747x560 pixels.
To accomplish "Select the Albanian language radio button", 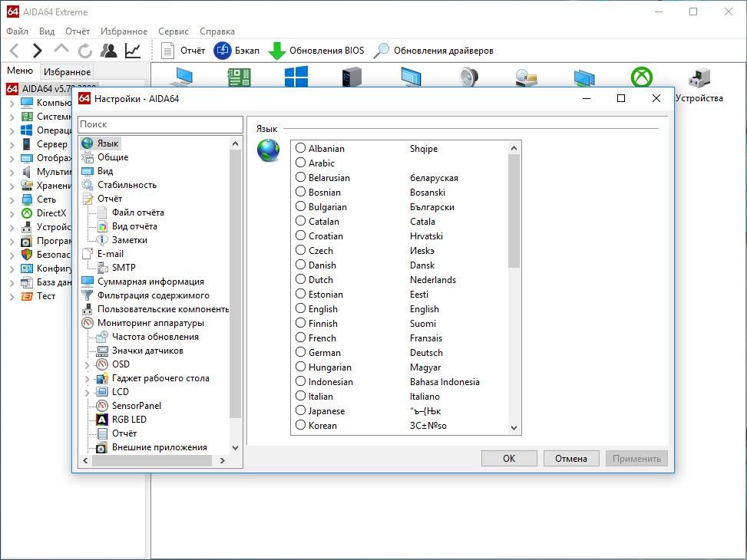I will (300, 148).
